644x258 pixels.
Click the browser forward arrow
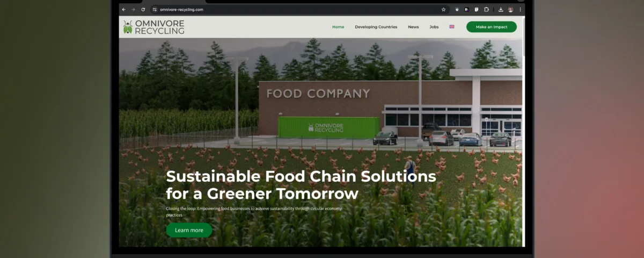click(133, 9)
